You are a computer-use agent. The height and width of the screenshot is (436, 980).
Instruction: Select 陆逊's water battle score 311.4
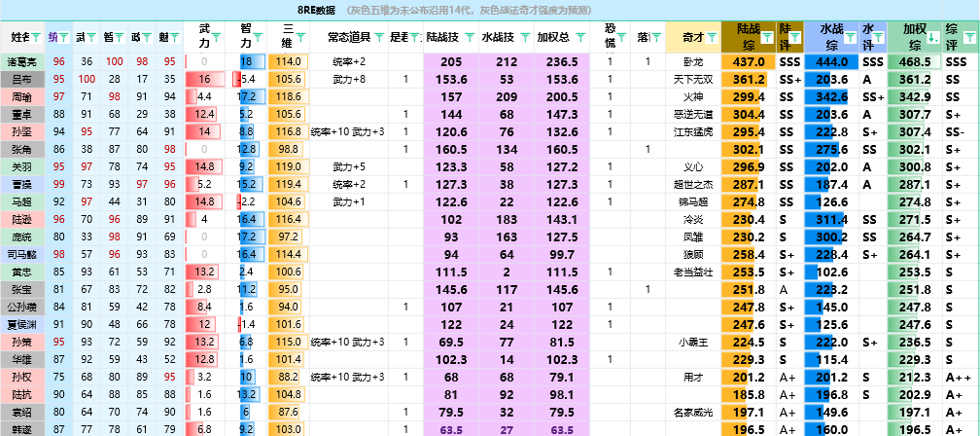pos(832,220)
